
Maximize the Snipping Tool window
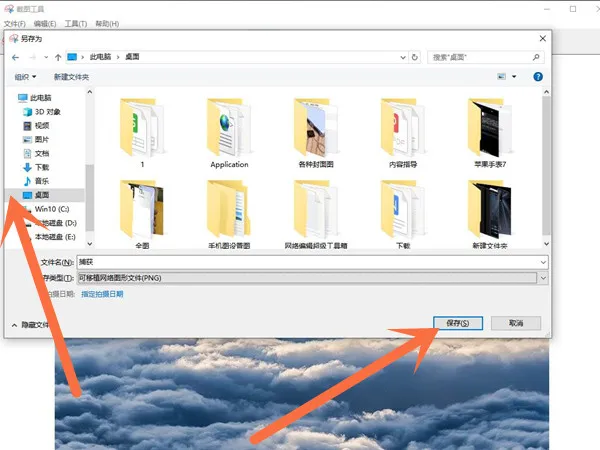tap(572, 9)
